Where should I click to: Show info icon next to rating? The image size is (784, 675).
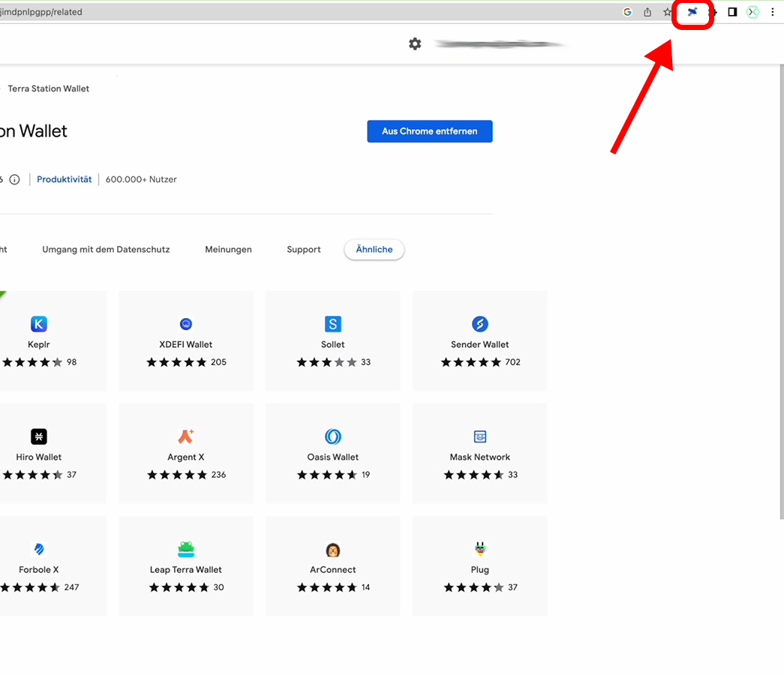[x=15, y=179]
